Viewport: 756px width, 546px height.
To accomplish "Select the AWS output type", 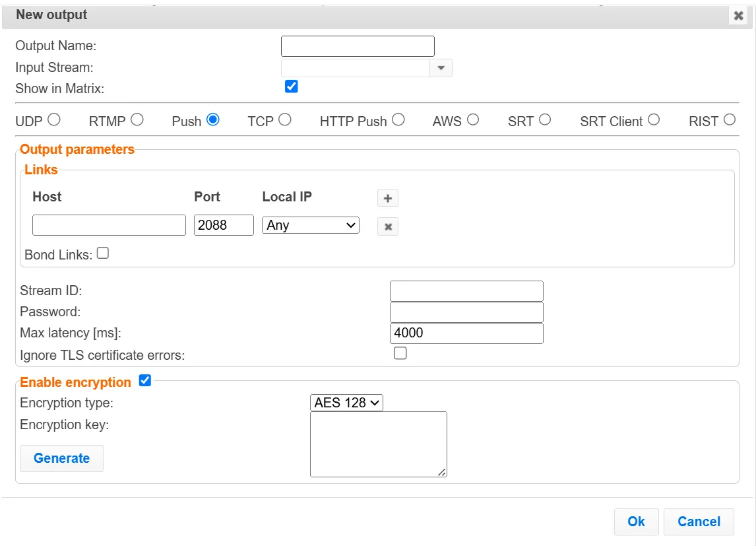I will 473,119.
